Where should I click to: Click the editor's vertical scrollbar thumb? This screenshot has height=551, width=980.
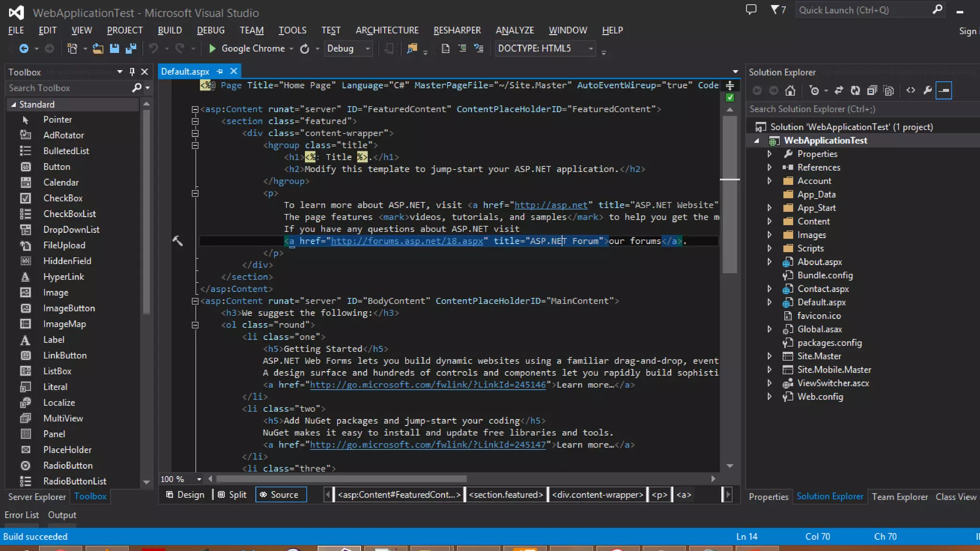click(x=730, y=194)
